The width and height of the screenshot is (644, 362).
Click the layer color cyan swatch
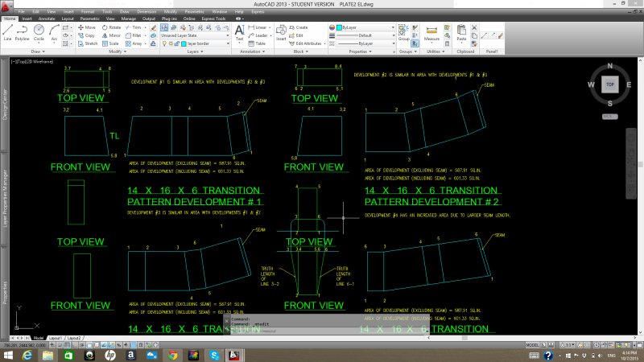pos(184,43)
